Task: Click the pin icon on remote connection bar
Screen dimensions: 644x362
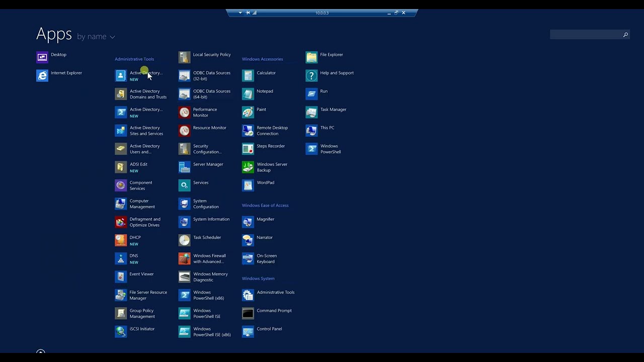Action: point(248,13)
